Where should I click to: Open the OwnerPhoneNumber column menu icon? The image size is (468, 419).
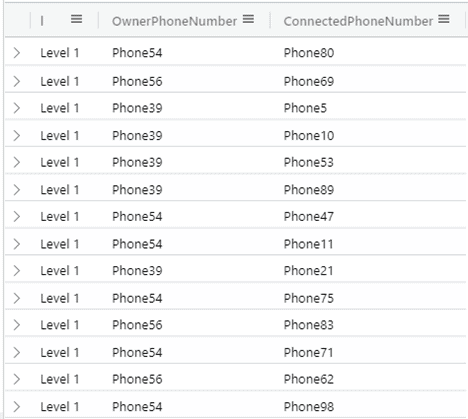click(x=248, y=19)
